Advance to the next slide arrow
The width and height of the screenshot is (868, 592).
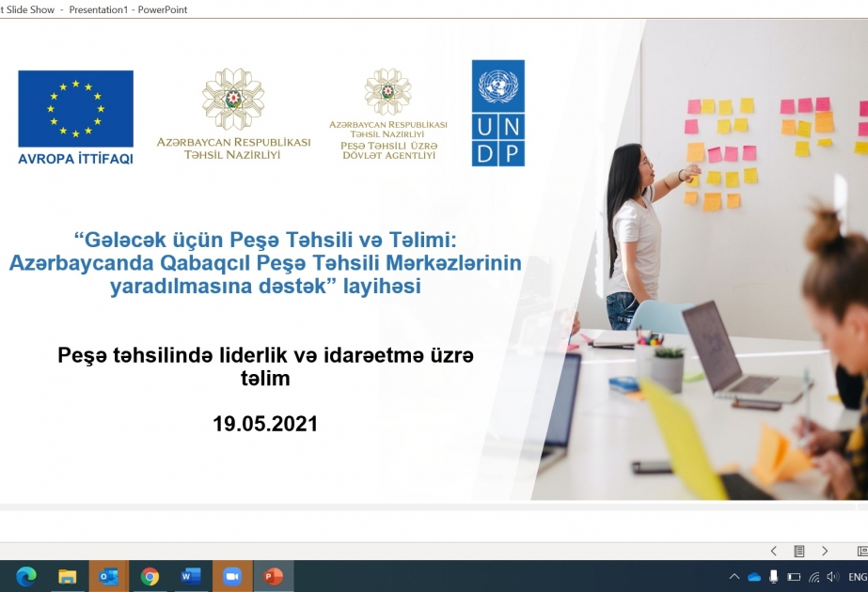click(x=825, y=551)
